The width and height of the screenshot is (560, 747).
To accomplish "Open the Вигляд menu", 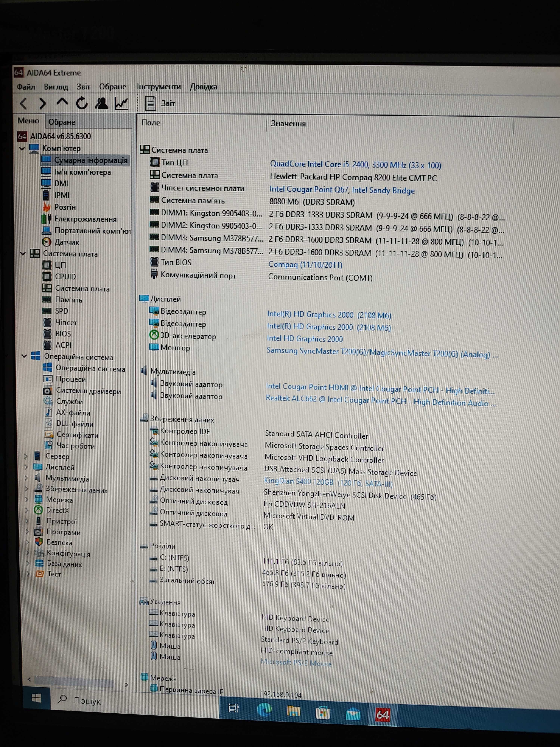I will click(x=56, y=87).
